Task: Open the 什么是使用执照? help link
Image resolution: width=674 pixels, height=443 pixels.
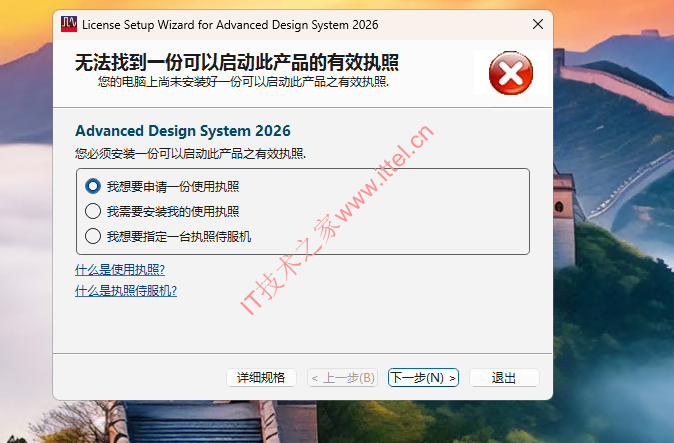Action: coord(120,270)
